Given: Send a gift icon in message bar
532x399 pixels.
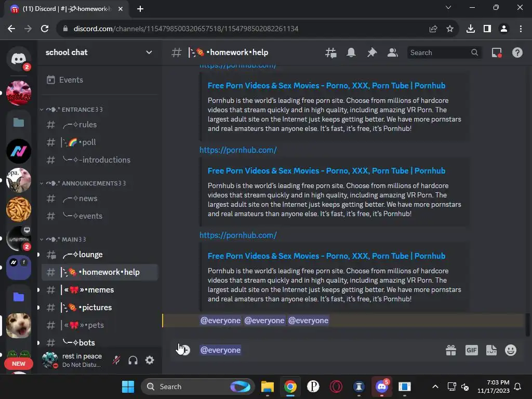Looking at the screenshot, I should [x=451, y=350].
